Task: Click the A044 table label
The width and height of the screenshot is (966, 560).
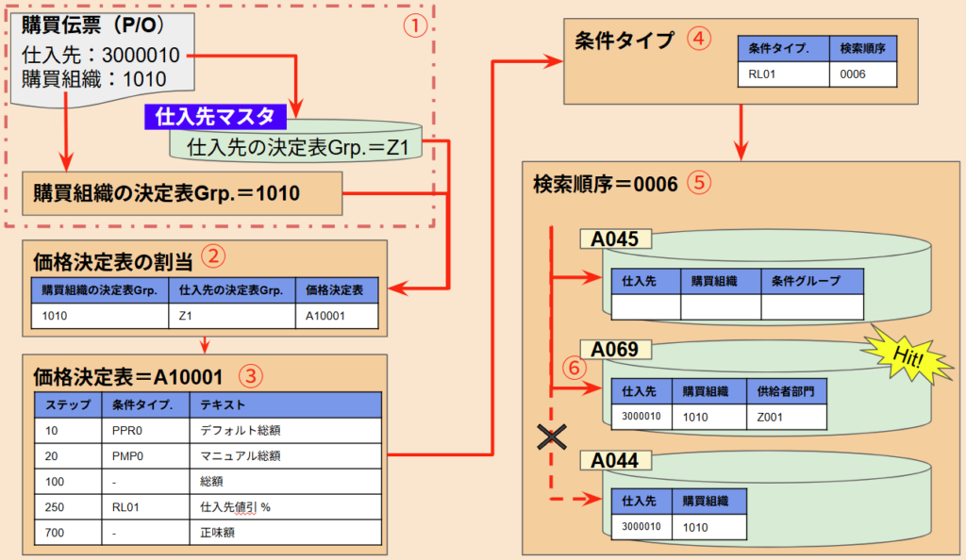Action: (x=615, y=460)
